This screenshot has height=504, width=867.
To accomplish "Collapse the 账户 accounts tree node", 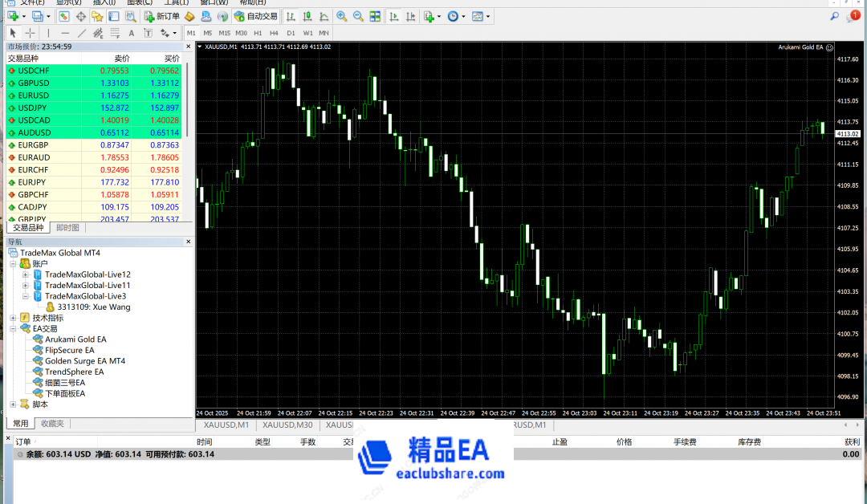I will [x=13, y=264].
